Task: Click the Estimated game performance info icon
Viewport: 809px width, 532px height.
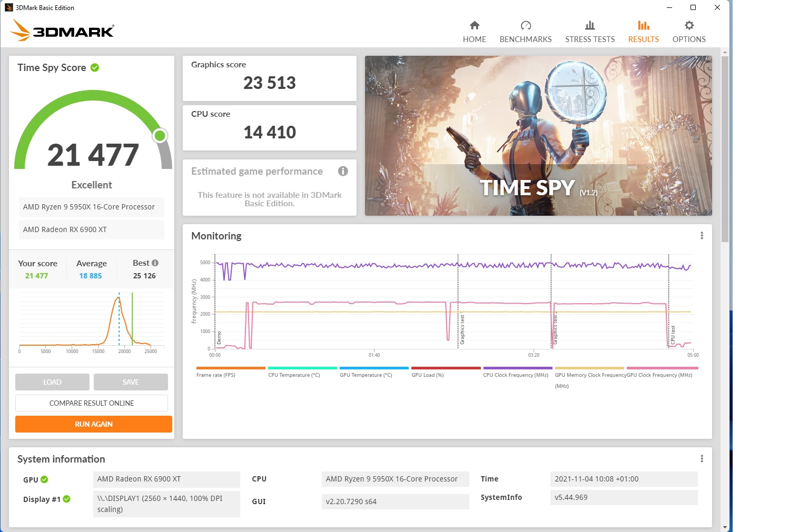Action: 343,171
